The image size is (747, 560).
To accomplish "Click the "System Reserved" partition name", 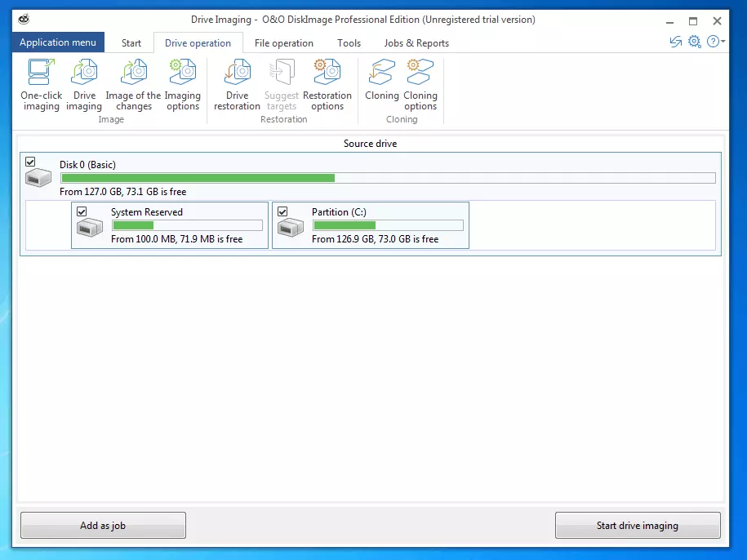I will (x=147, y=212).
